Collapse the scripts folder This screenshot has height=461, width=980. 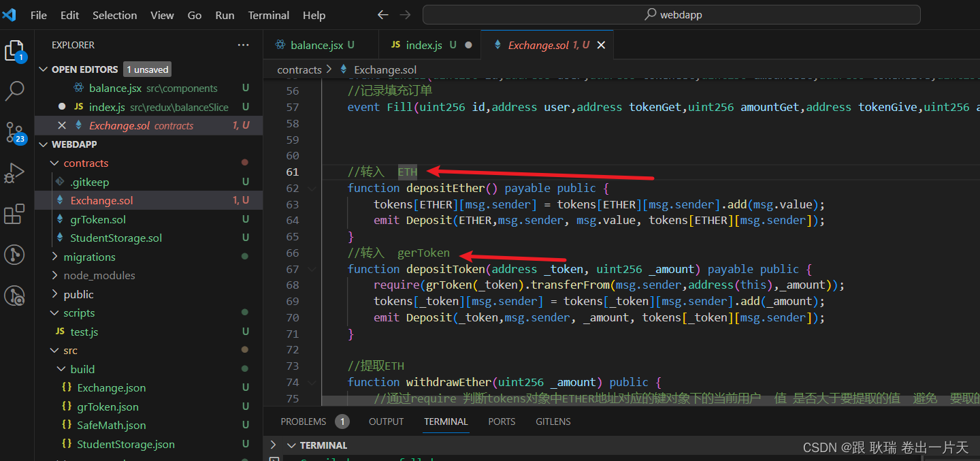click(55, 313)
